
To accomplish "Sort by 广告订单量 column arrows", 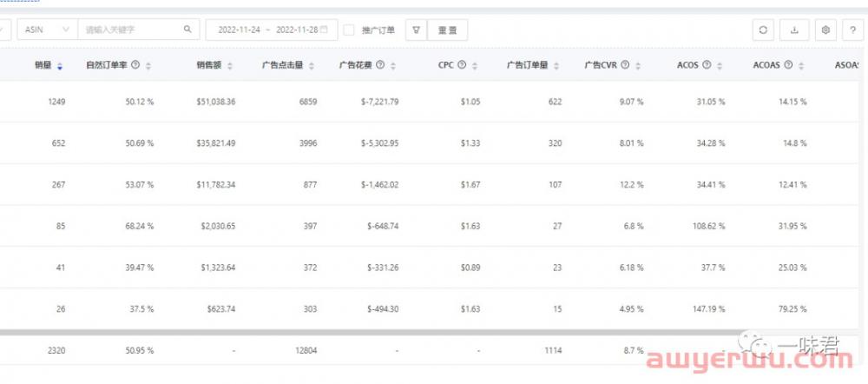I will [x=556, y=66].
